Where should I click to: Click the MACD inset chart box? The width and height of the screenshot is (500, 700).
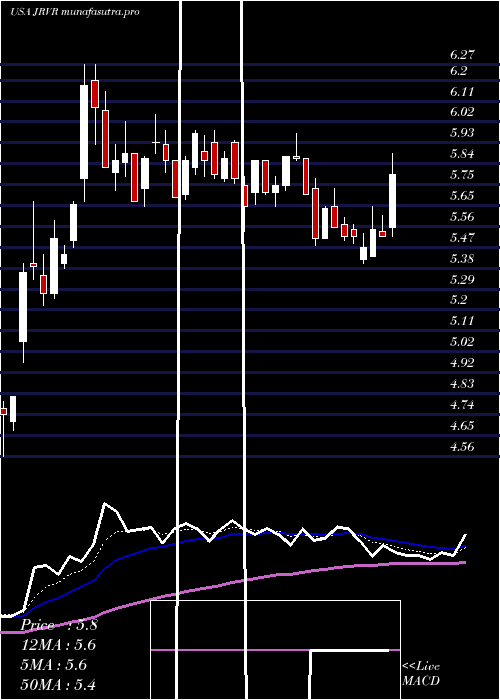[275, 650]
